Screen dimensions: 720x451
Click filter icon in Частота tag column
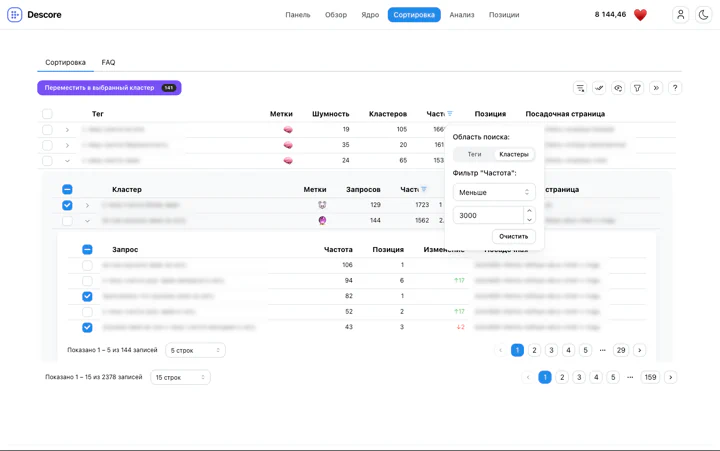tap(450, 114)
